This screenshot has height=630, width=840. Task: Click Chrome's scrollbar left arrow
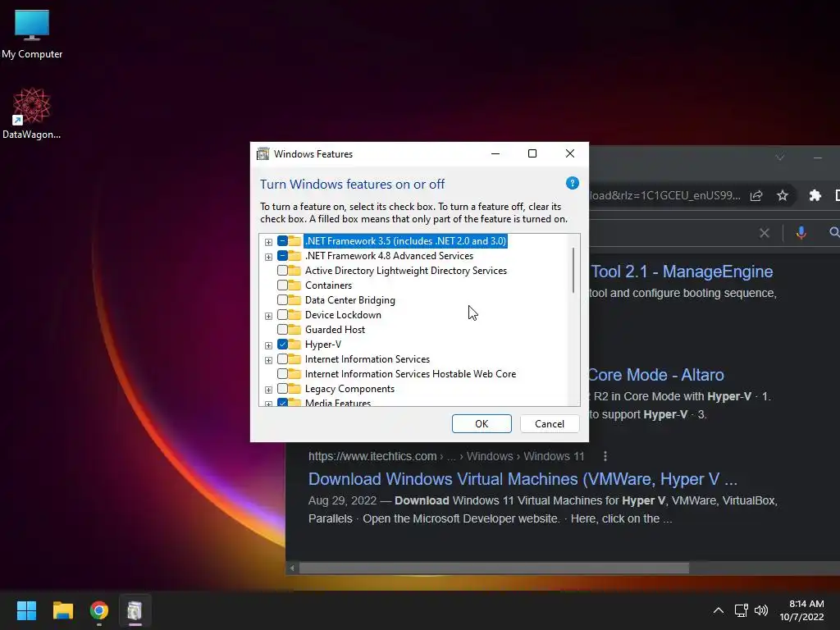292,568
